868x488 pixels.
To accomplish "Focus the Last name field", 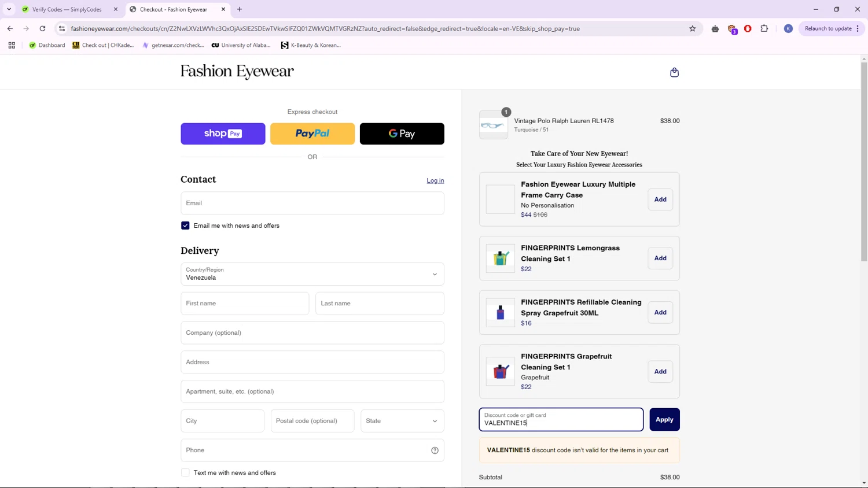I will point(380,304).
